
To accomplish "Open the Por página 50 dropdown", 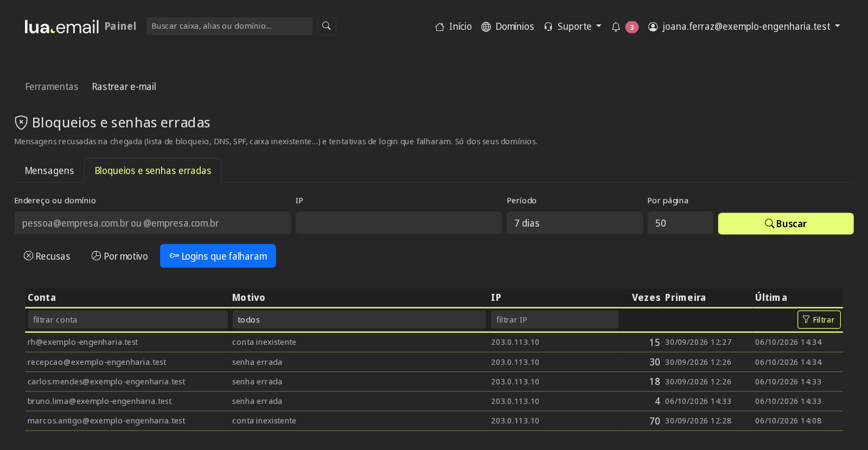I will pos(680,223).
